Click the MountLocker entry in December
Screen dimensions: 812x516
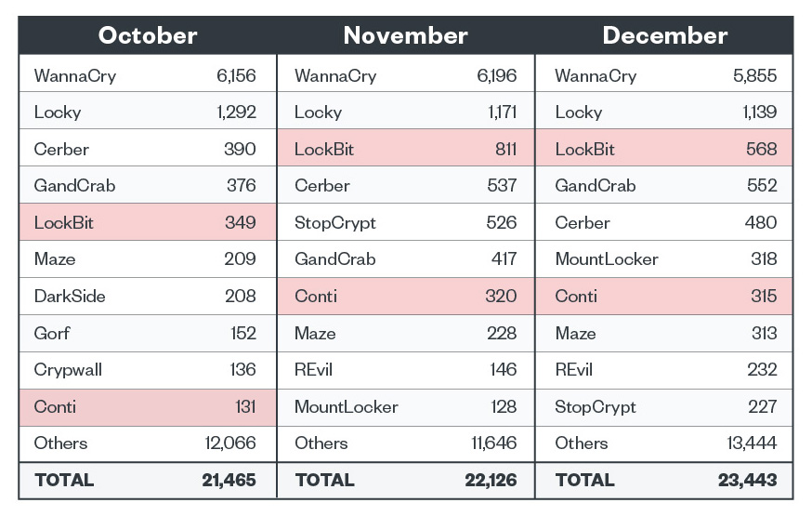point(606,258)
